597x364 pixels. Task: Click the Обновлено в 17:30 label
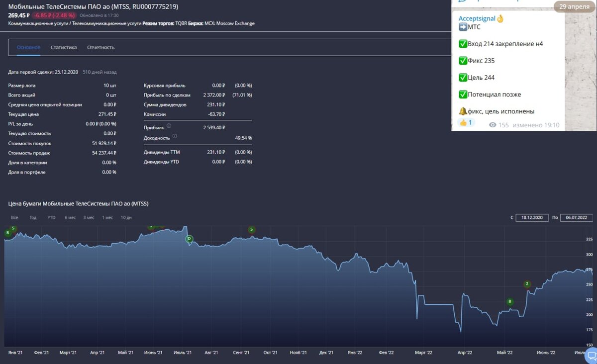(x=99, y=15)
